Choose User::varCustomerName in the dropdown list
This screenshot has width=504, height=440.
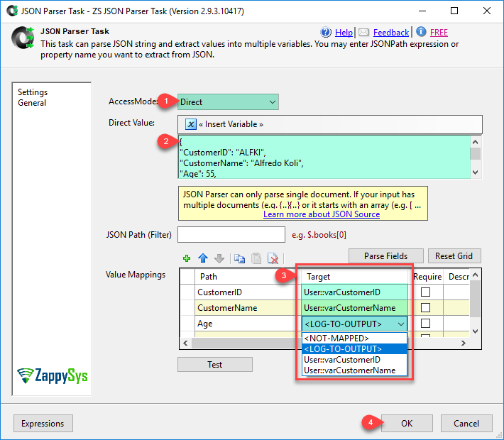point(354,370)
